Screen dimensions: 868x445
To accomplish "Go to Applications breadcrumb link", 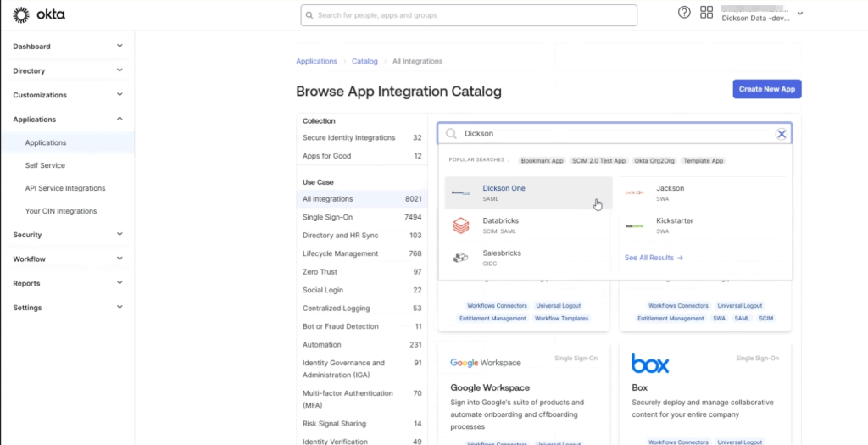I will (x=317, y=61).
